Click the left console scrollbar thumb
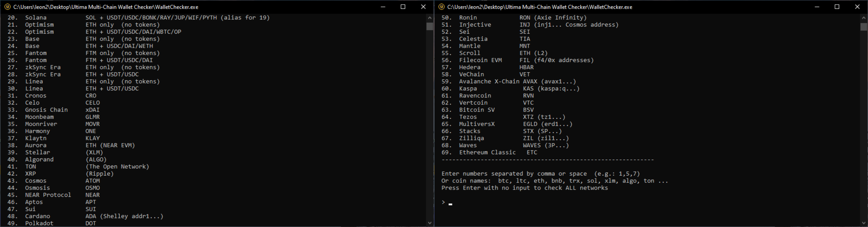 430,27
